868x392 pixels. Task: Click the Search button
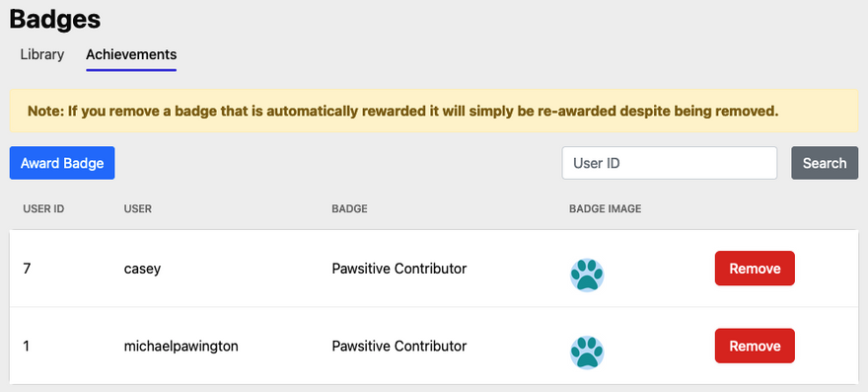pyautogui.click(x=825, y=163)
